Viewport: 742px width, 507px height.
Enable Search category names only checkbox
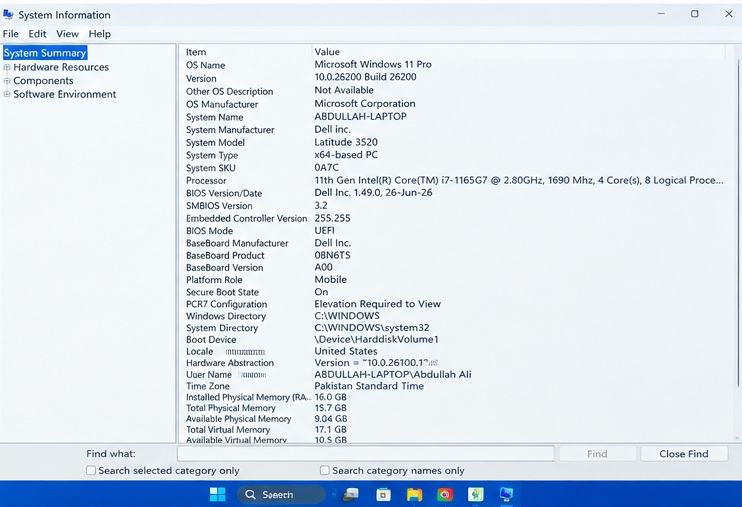tap(325, 471)
